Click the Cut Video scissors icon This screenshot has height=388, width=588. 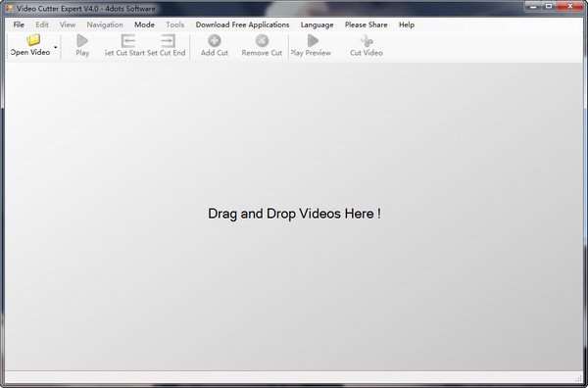(367, 40)
